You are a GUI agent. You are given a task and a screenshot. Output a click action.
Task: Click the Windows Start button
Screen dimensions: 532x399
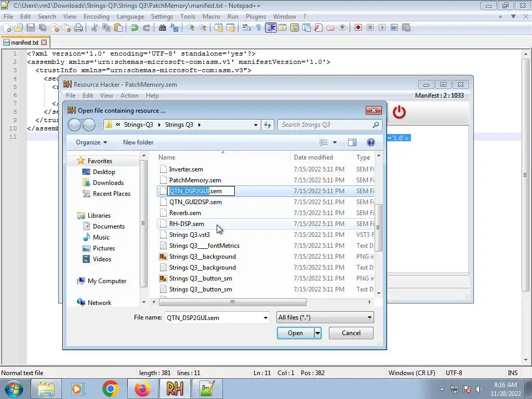(x=14, y=389)
